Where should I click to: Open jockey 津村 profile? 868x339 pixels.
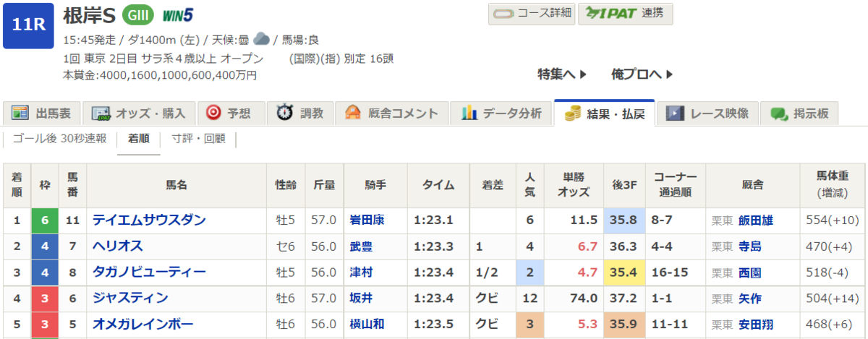[361, 272]
